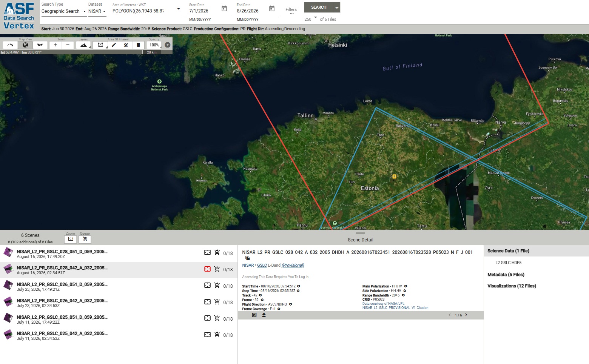The width and height of the screenshot is (589, 364).
Task: Add scene 028_051_D_059 to cart
Action: click(x=217, y=253)
